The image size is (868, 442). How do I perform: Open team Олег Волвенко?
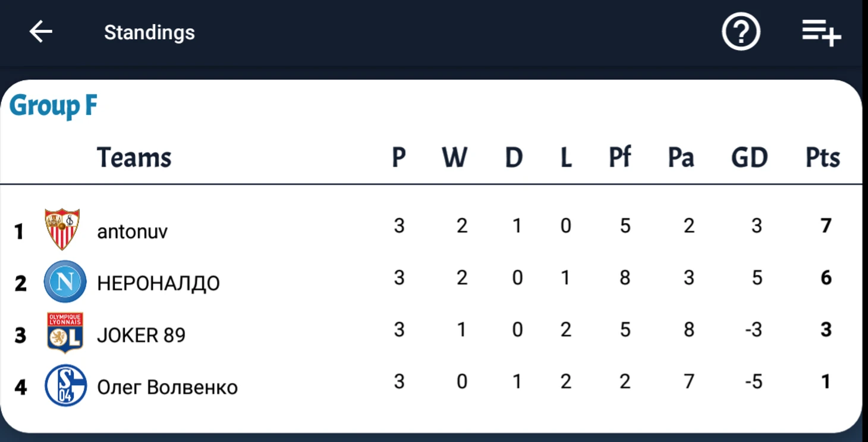coord(167,387)
